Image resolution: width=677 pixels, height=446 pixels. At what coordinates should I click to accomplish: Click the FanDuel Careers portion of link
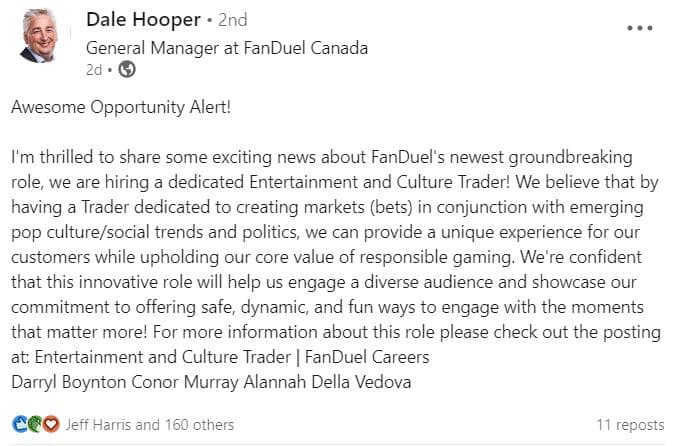click(367, 357)
